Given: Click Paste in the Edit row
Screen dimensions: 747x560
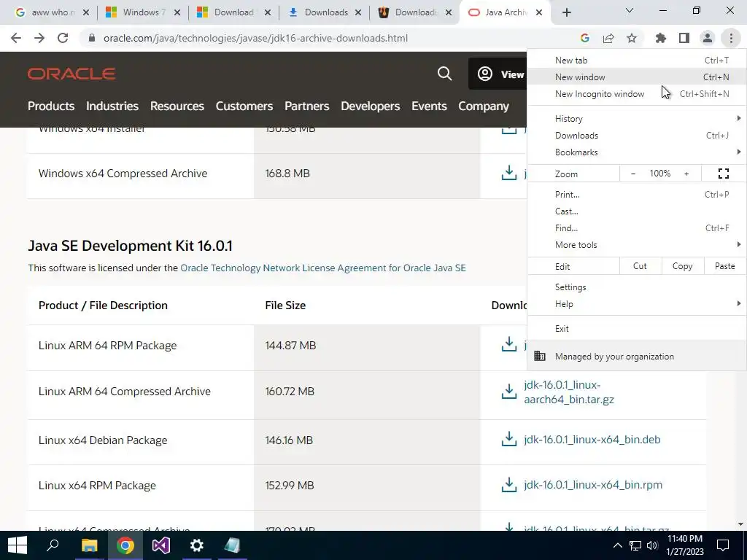Looking at the screenshot, I should [x=724, y=266].
